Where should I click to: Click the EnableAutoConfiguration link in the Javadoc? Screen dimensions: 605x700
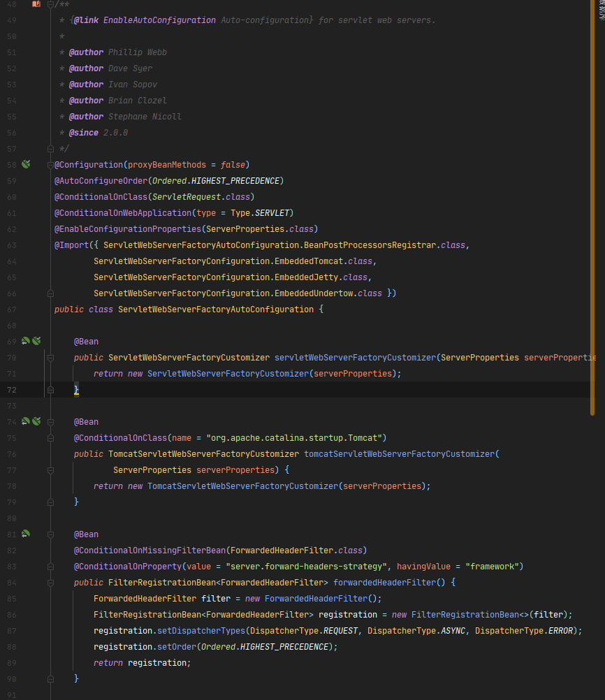click(159, 20)
